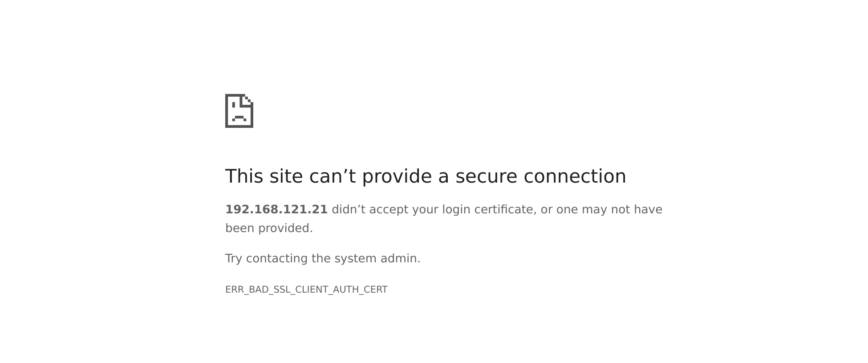Image resolution: width=868 pixels, height=363 pixels.
Task: Click the sad page error icon
Action: 239,111
